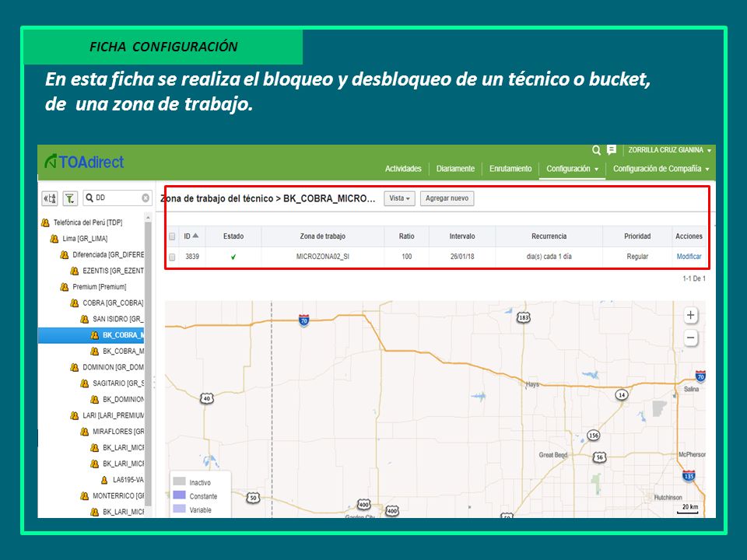Click the technician icon beside LA6195-VA

point(104,480)
